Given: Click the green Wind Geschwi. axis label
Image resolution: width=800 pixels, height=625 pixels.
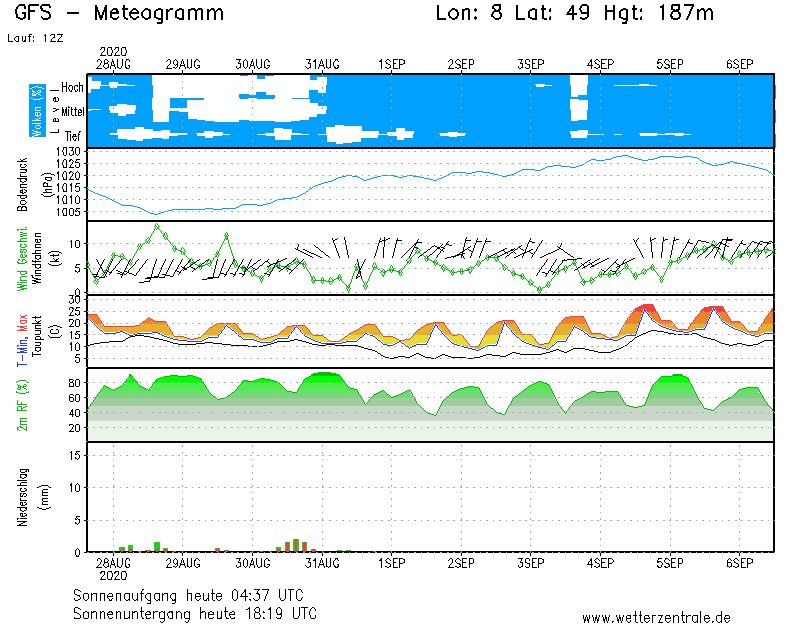Looking at the screenshot, I should click(21, 260).
